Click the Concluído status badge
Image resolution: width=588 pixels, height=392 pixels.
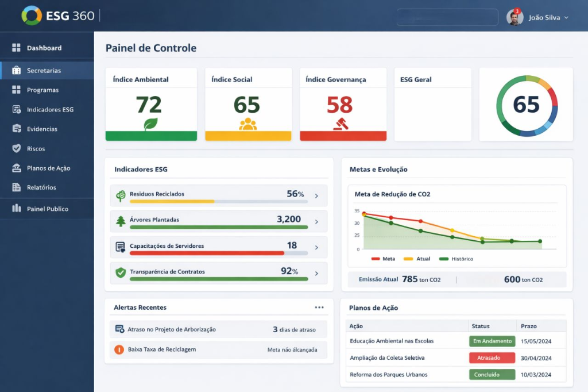492,374
